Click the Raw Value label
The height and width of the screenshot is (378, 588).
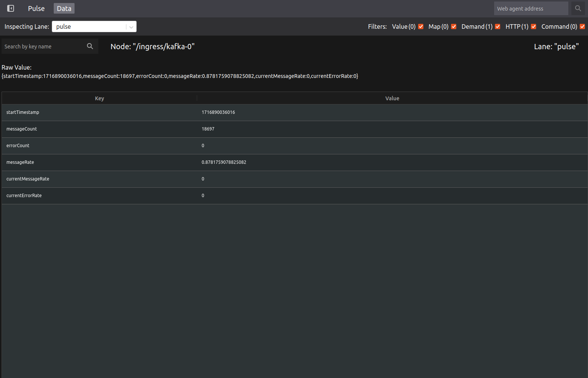click(x=17, y=67)
